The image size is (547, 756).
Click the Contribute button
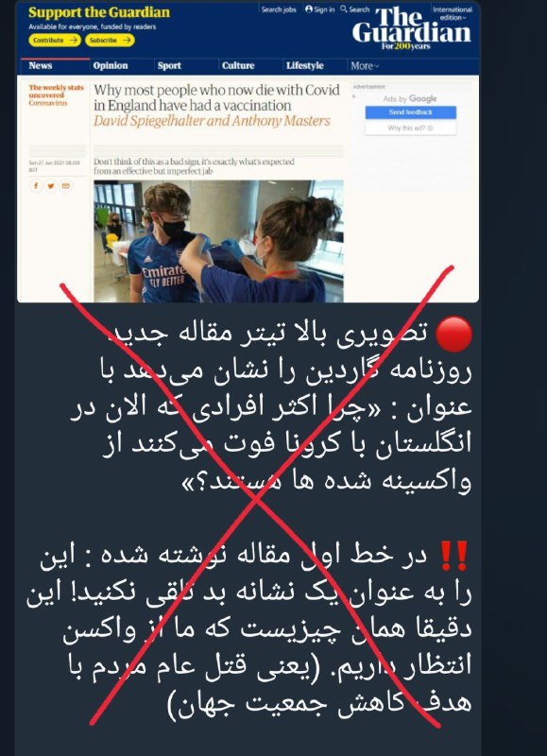pos(55,41)
